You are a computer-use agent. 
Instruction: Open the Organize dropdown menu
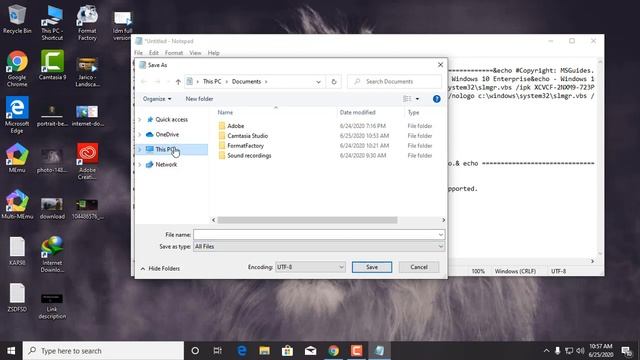[157, 99]
